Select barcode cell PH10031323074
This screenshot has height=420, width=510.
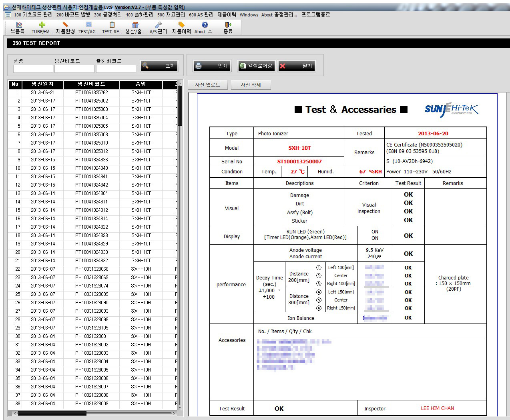click(x=92, y=286)
